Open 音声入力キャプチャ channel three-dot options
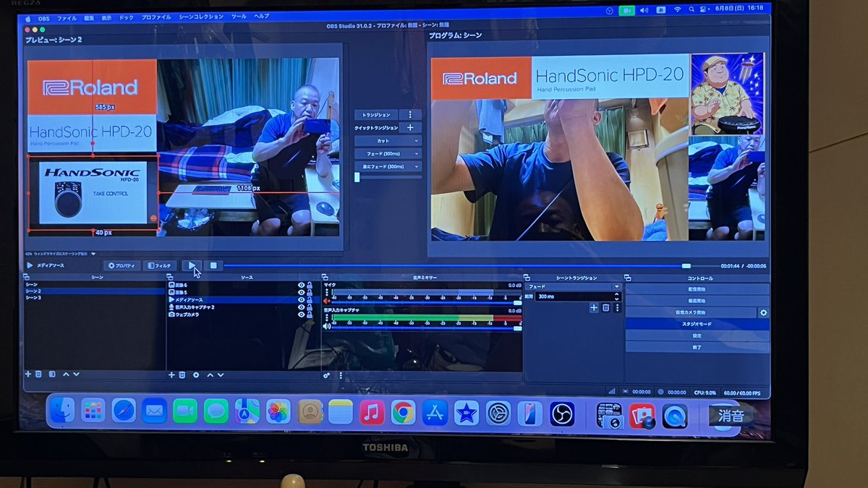868x488 pixels. (x=327, y=317)
